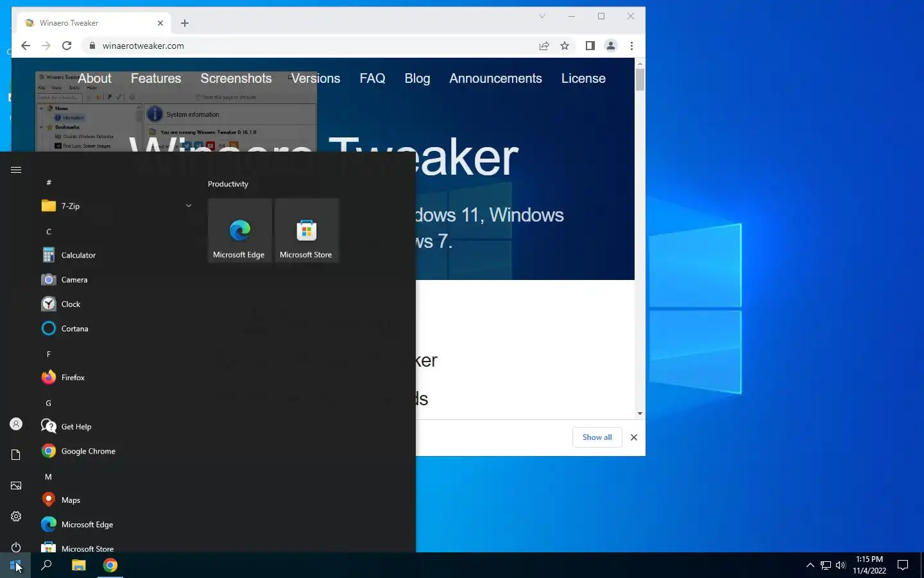Open Calculator from the Start menu list
This screenshot has height=578, width=924.
[x=116, y=255]
